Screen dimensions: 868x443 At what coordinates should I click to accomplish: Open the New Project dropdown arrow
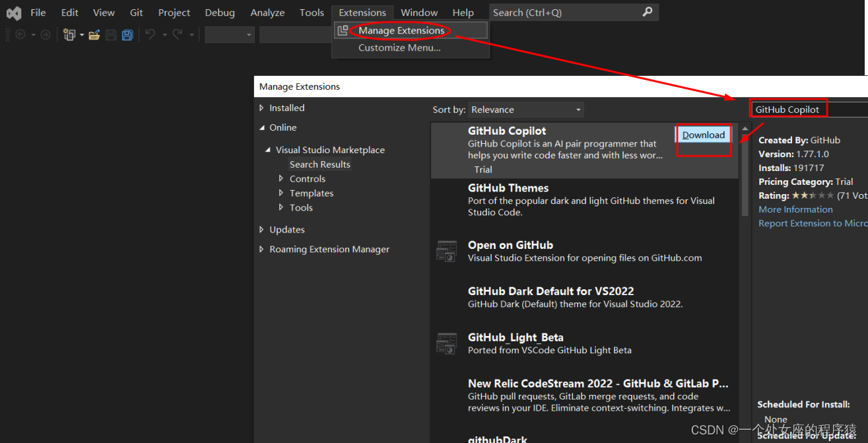(x=82, y=35)
